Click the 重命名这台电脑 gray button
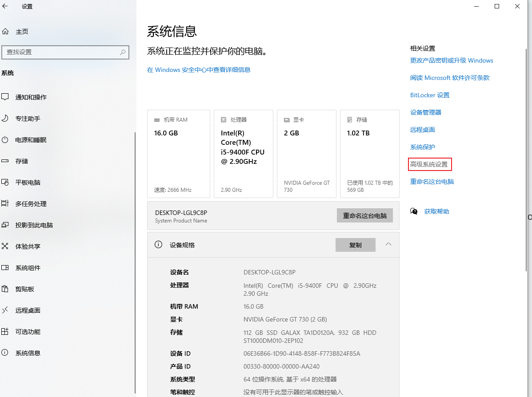Viewport: 532px width, 397px height. click(x=364, y=216)
